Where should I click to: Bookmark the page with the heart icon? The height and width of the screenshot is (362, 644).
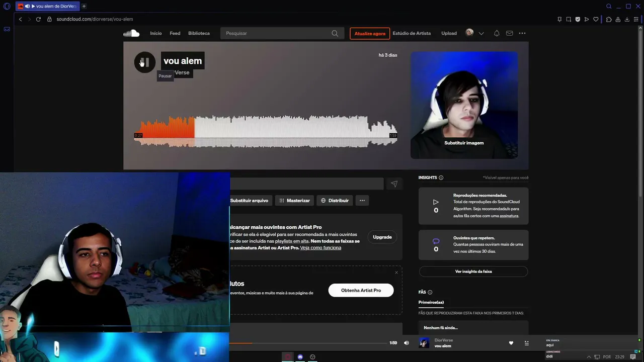[596, 19]
